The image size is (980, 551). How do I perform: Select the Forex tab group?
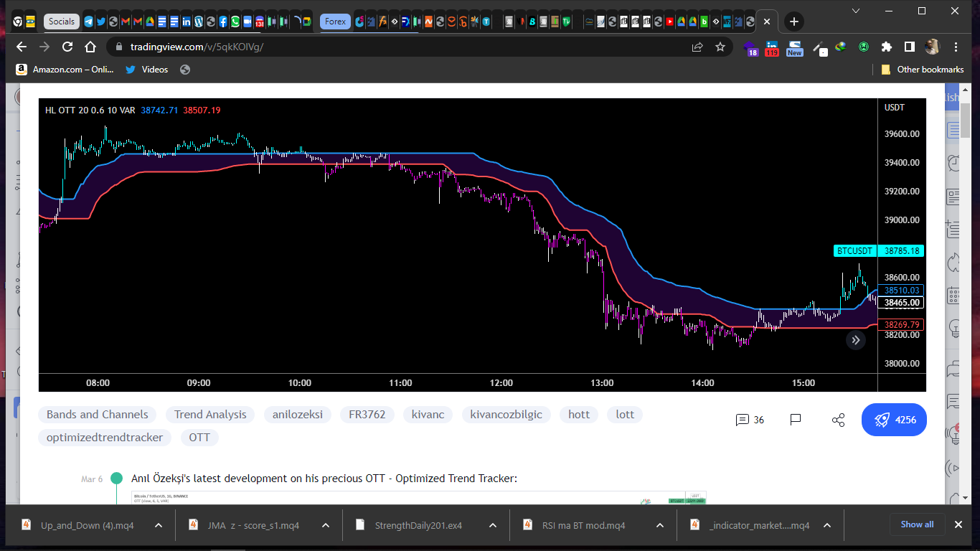pyautogui.click(x=335, y=22)
